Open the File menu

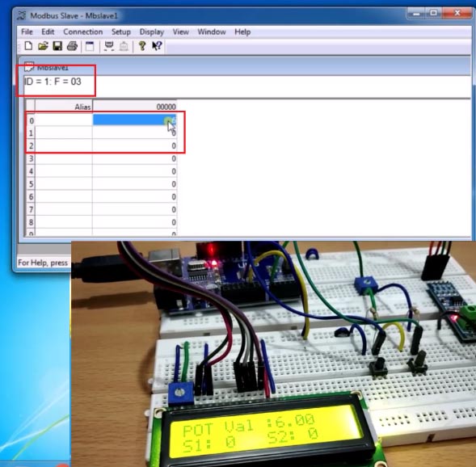27,32
